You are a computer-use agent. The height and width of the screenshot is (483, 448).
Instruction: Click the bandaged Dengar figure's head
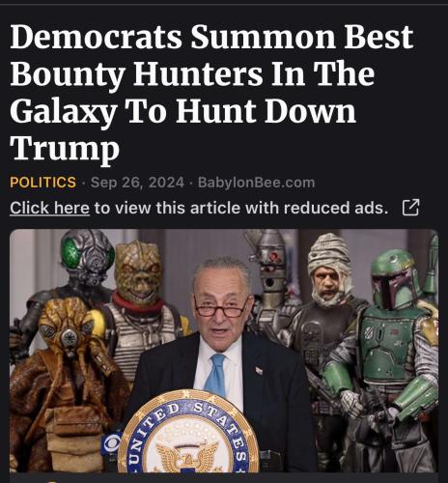pyautogui.click(x=329, y=269)
